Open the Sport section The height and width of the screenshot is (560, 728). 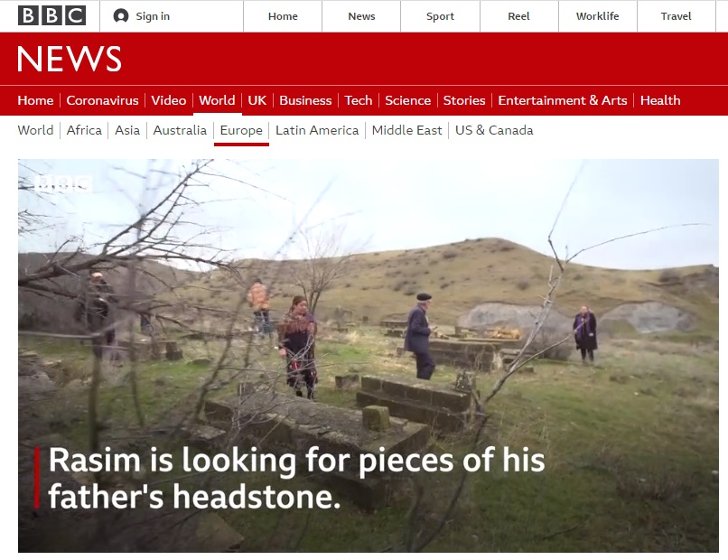(440, 16)
